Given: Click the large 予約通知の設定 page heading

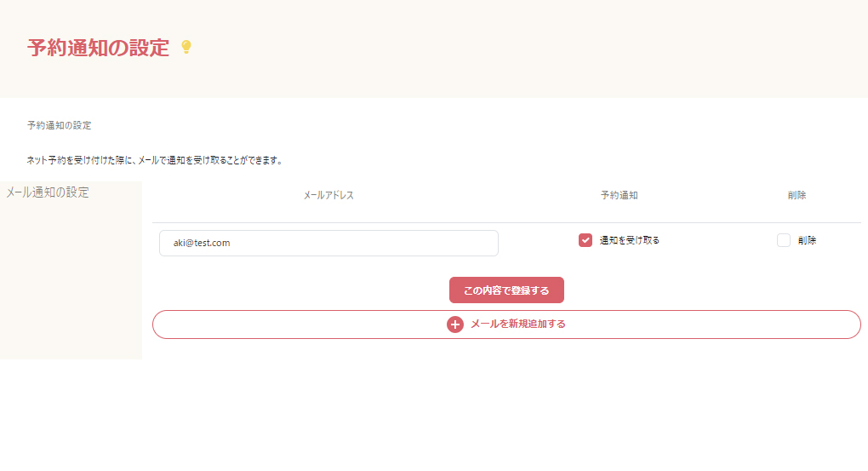Looking at the screenshot, I should [x=98, y=48].
